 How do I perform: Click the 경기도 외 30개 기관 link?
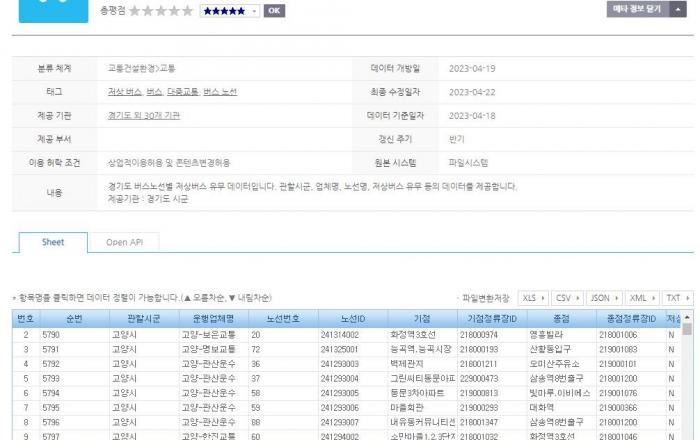[144, 115]
